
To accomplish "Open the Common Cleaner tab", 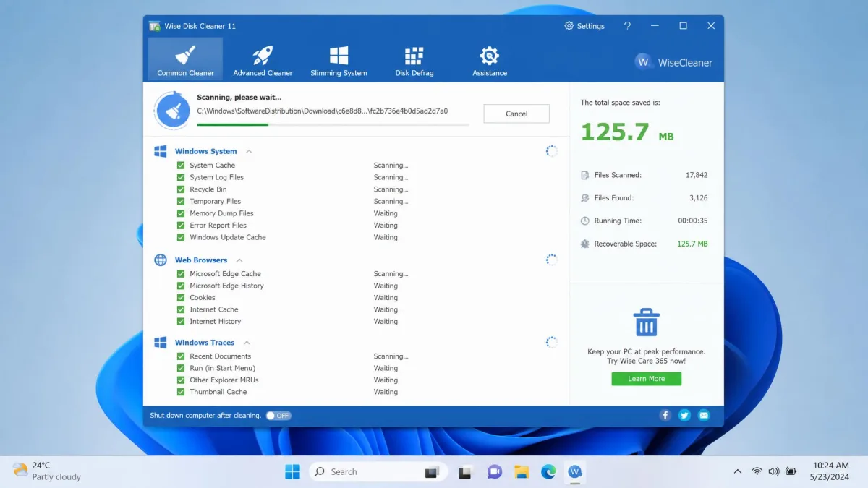I will pyautogui.click(x=186, y=59).
